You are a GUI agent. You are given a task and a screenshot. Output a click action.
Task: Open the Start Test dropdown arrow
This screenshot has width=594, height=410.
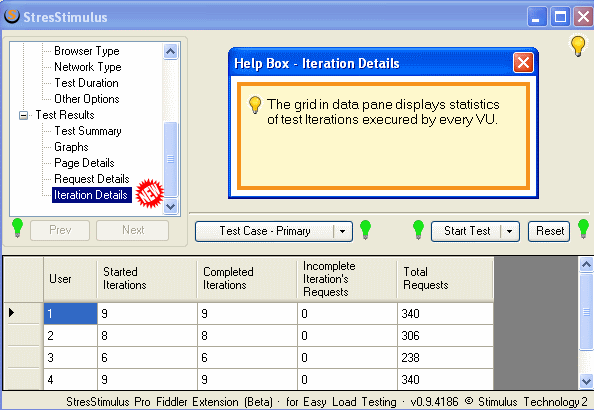(510, 231)
